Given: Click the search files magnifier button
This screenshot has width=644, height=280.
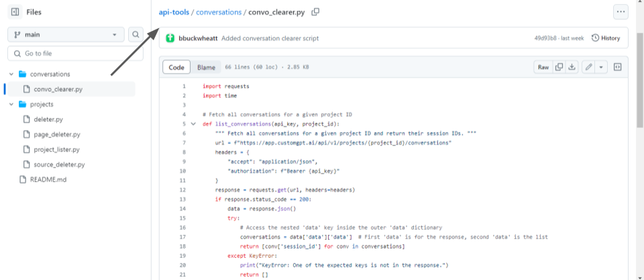Looking at the screenshot, I should [x=136, y=34].
